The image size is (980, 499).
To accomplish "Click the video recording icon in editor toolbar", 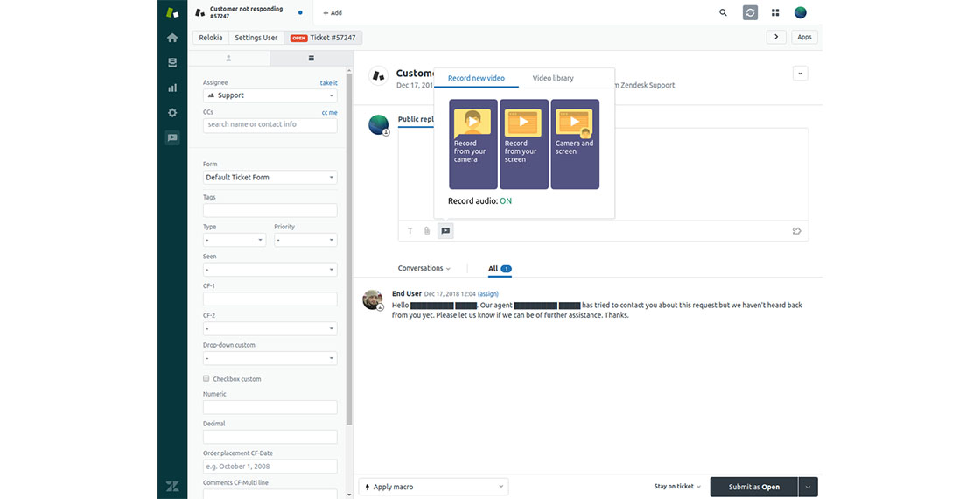I will coord(445,231).
